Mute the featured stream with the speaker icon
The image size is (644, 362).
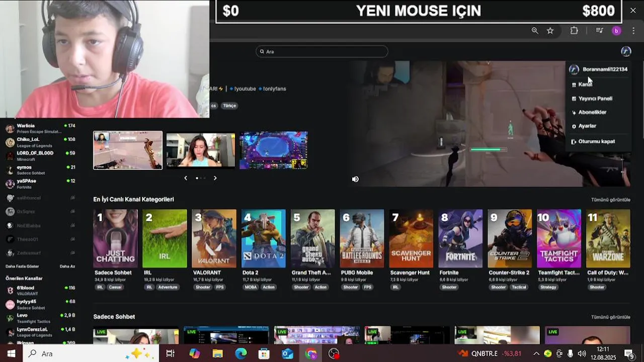pyautogui.click(x=355, y=179)
